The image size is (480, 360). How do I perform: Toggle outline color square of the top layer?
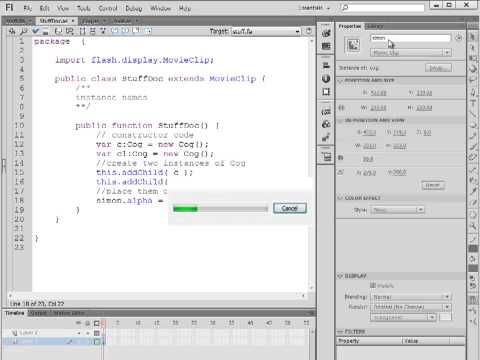click(97, 333)
